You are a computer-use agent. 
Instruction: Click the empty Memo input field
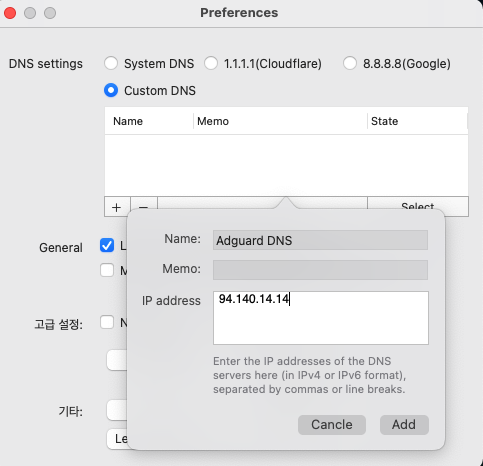[320, 270]
